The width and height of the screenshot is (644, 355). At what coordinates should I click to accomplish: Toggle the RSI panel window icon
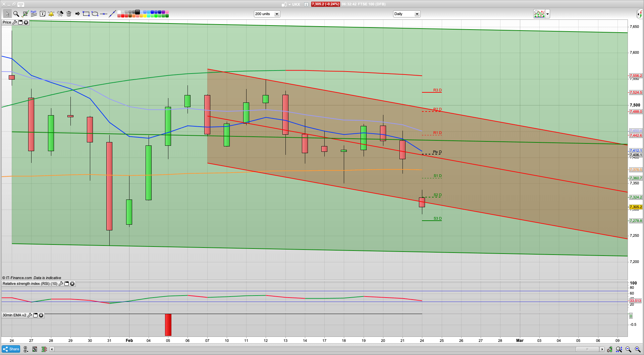(x=66, y=284)
